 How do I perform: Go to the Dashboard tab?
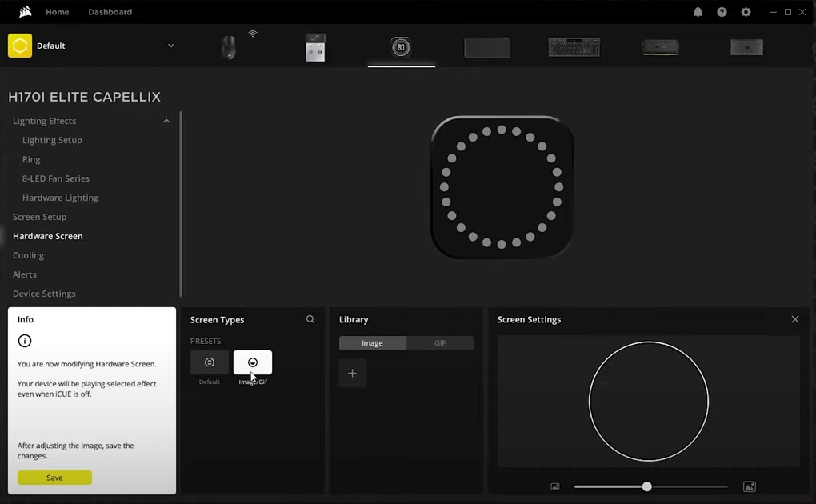[110, 11]
